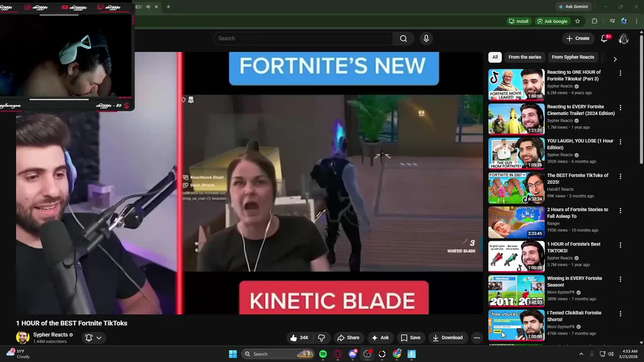Dislike the video
This screenshot has width=644, height=362.
tap(321, 338)
